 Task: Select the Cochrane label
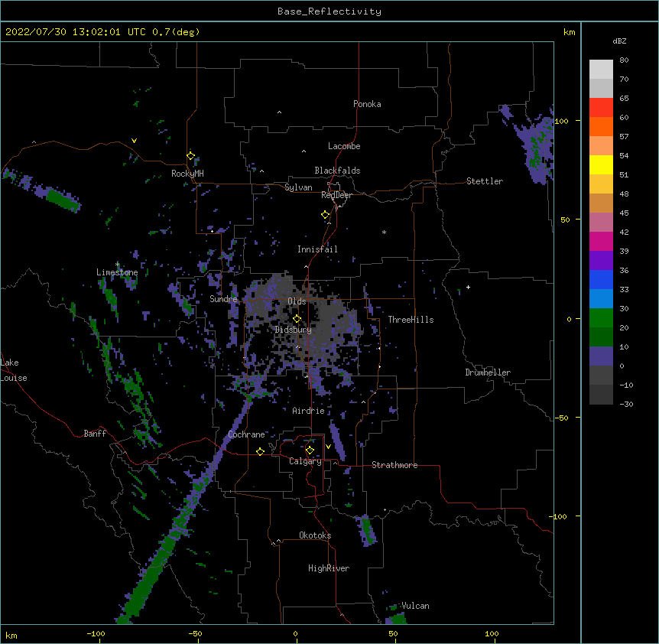246,434
